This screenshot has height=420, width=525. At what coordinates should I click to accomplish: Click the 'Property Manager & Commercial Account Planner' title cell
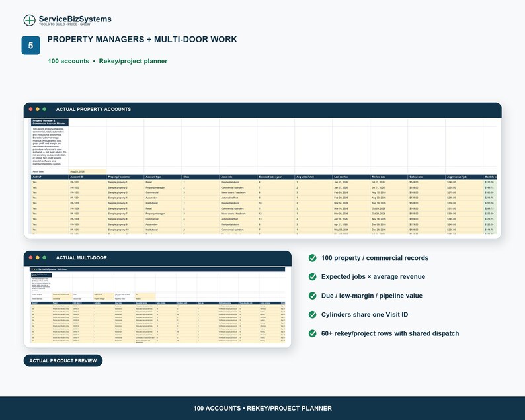[x=50, y=122]
